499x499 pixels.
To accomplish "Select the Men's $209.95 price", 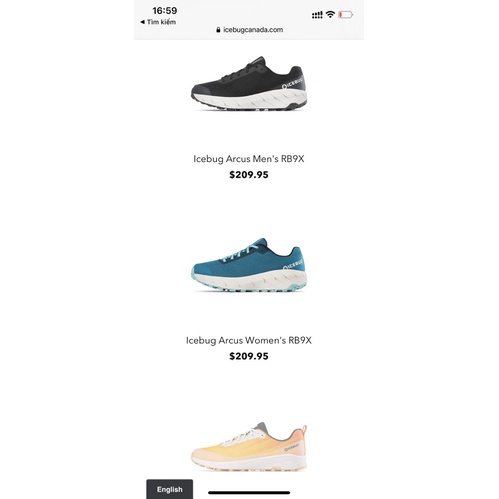I will [249, 175].
